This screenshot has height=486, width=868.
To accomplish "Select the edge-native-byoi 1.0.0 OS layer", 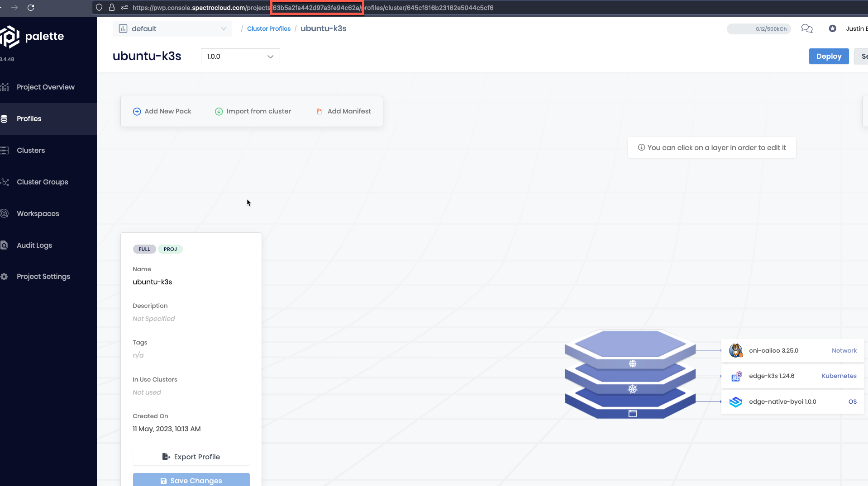I will [792, 401].
